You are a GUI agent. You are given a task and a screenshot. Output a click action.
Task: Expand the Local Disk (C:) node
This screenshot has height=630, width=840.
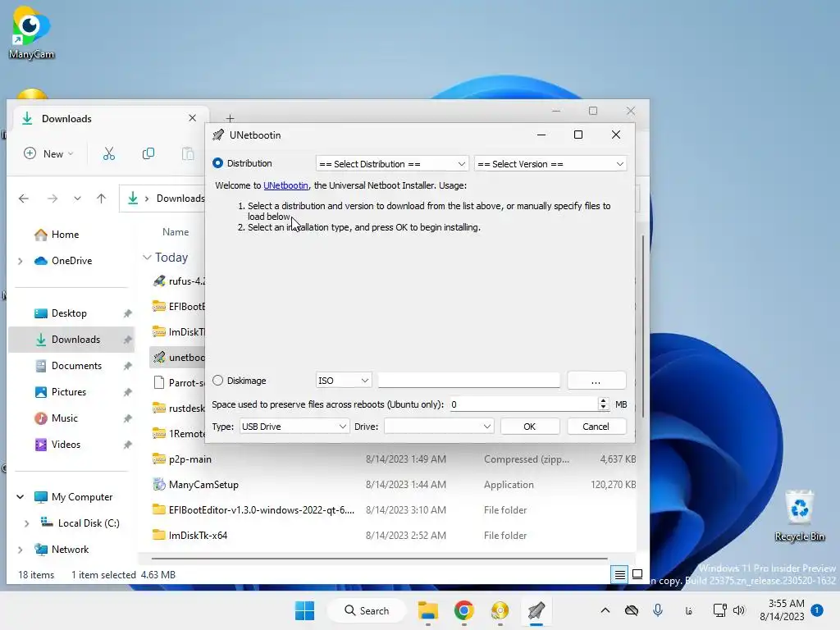click(x=26, y=523)
